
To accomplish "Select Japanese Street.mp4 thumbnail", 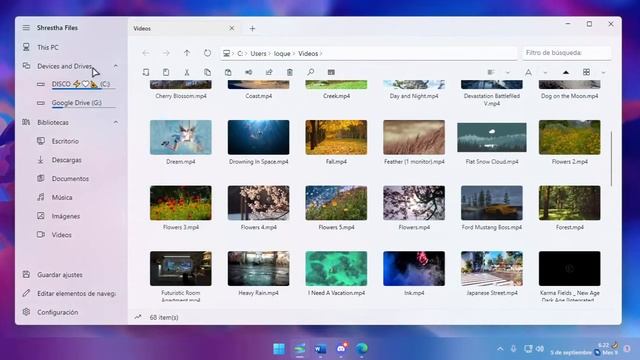I will click(492, 269).
